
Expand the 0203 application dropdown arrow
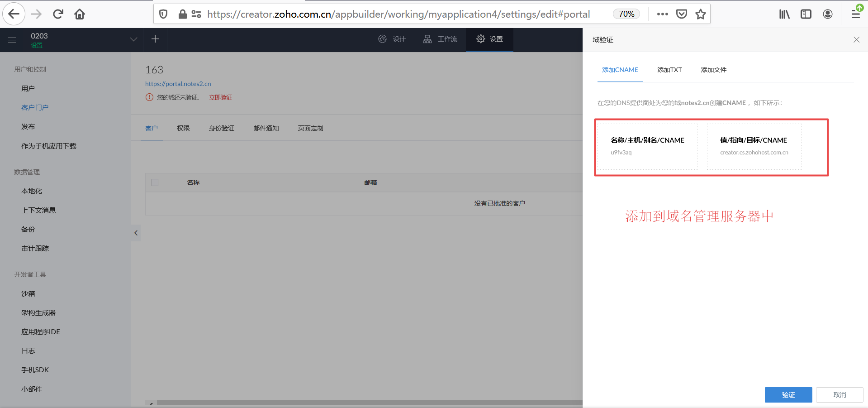(x=133, y=39)
